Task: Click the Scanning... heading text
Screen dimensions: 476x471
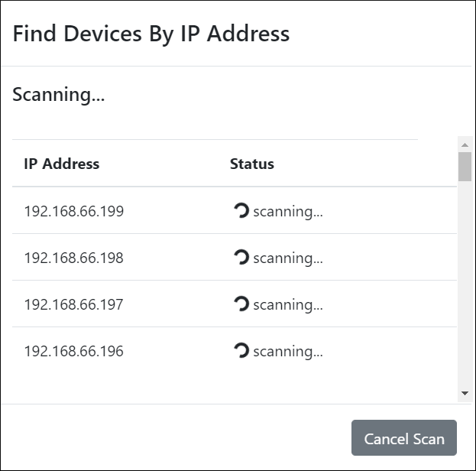Action: (59, 96)
